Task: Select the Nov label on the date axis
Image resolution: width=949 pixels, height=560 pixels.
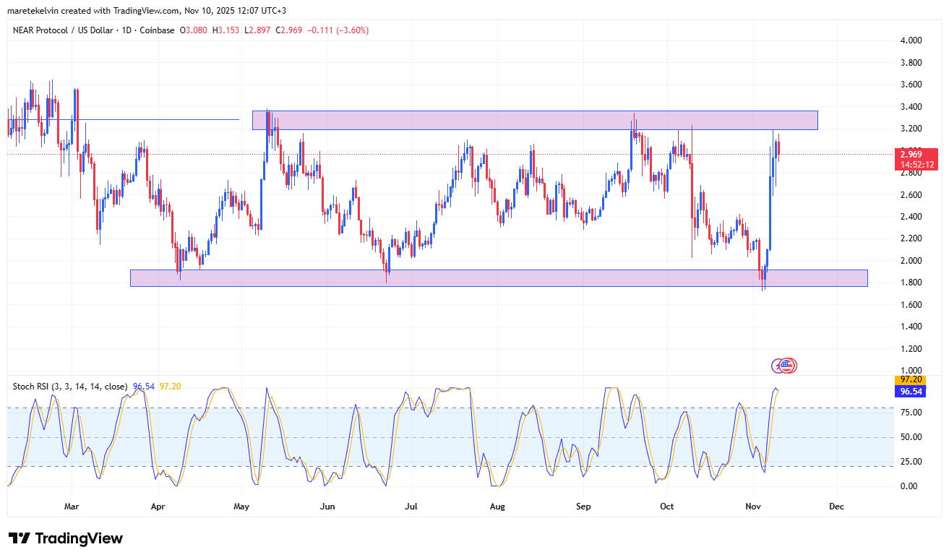Action: point(753,507)
